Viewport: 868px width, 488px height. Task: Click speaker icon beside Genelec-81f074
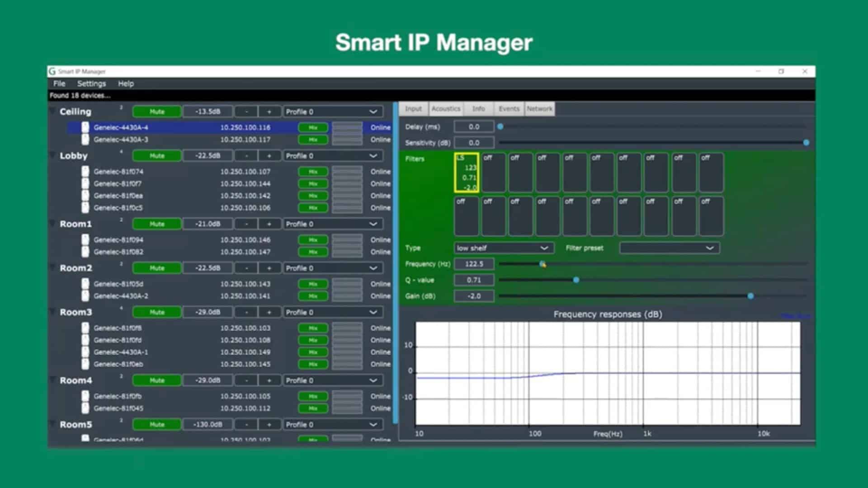pos(85,172)
